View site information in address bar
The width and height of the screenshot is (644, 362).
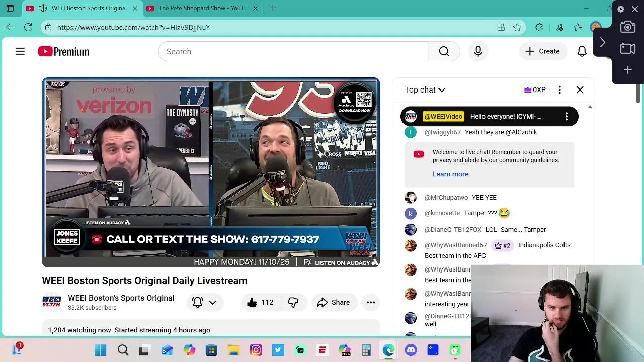(48, 27)
